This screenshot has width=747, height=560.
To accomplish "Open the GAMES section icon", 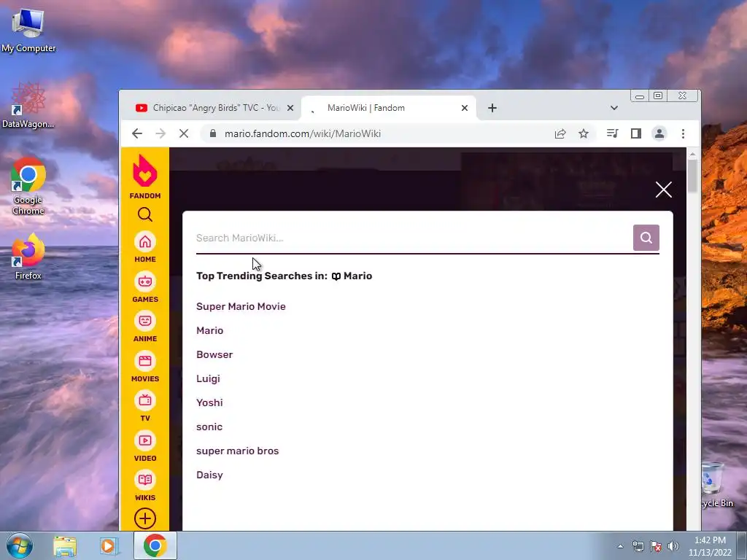I will click(x=145, y=287).
